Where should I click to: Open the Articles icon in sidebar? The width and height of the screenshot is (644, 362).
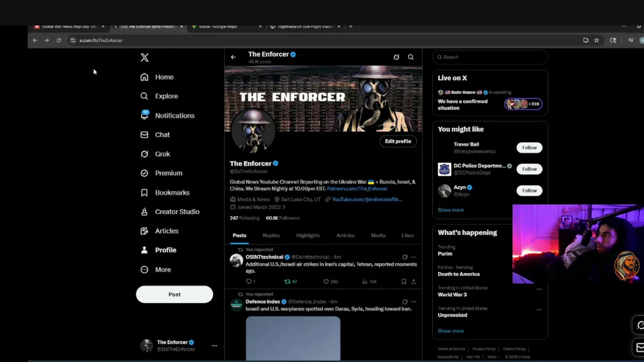tap(144, 231)
